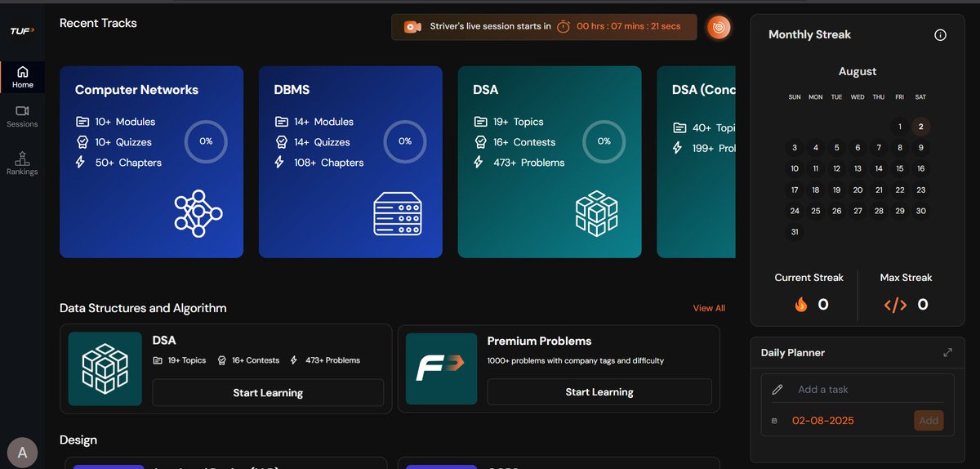Click the 'Monthly Streak' title
Image resolution: width=980 pixels, height=469 pixels.
pyautogui.click(x=810, y=34)
